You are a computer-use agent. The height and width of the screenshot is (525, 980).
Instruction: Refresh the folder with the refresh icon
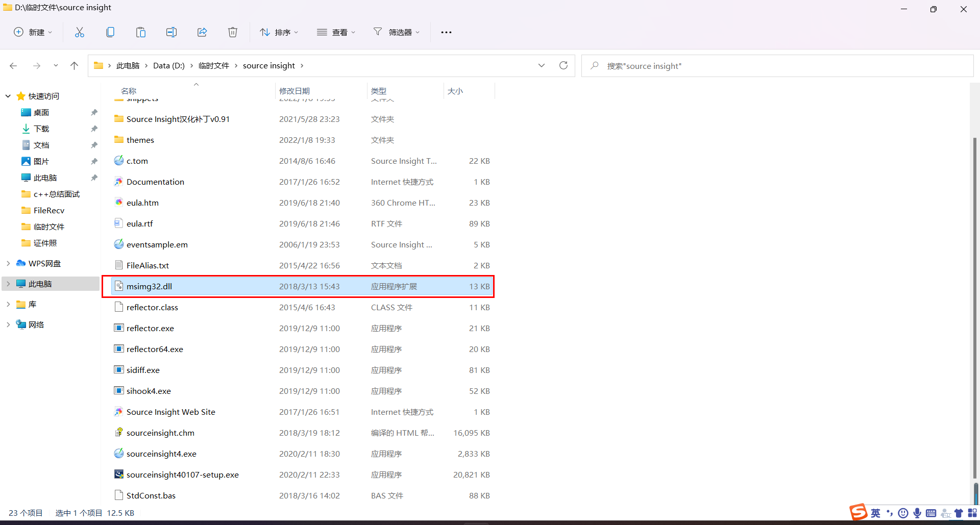click(563, 65)
